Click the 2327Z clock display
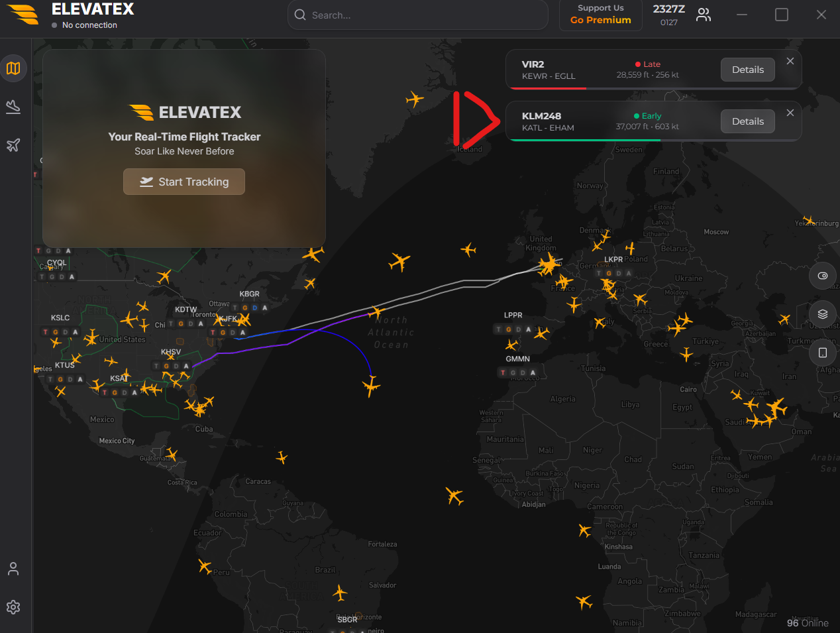The height and width of the screenshot is (633, 840). point(669,9)
